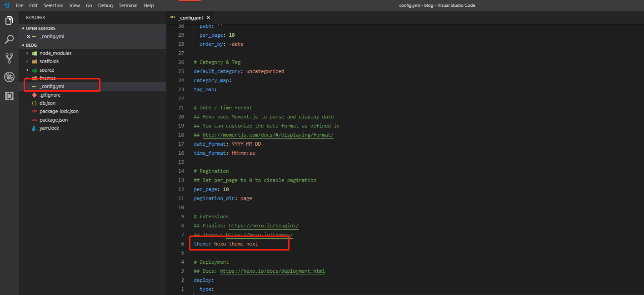644x295 pixels.
Task: Click the .gitignore file icon
Action: click(x=35, y=95)
